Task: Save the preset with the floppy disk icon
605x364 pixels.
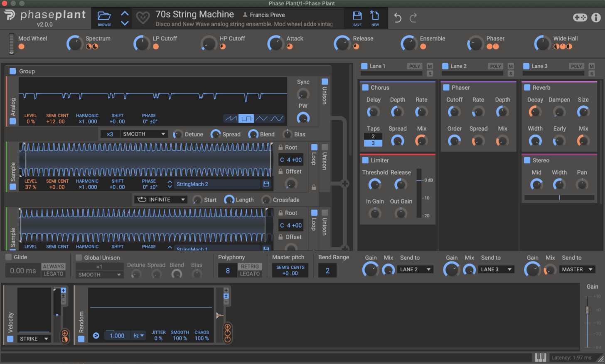Action: 357,16
